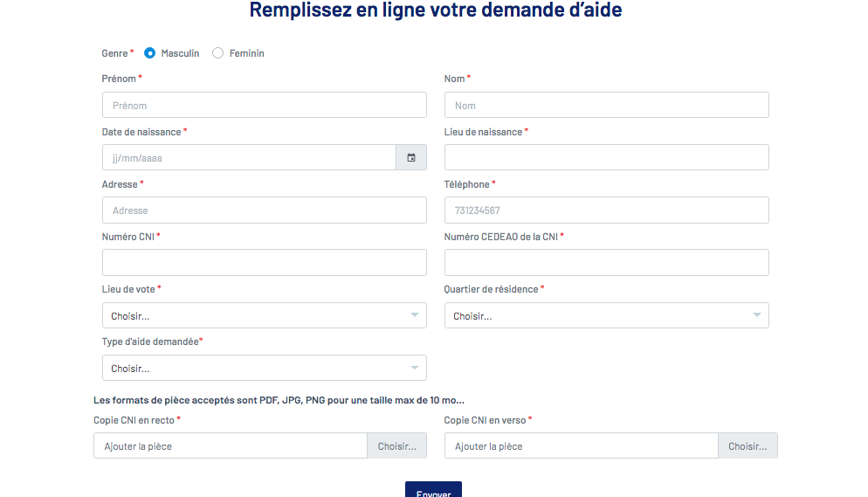Click the Lieu de vote dropdown arrow

(415, 315)
